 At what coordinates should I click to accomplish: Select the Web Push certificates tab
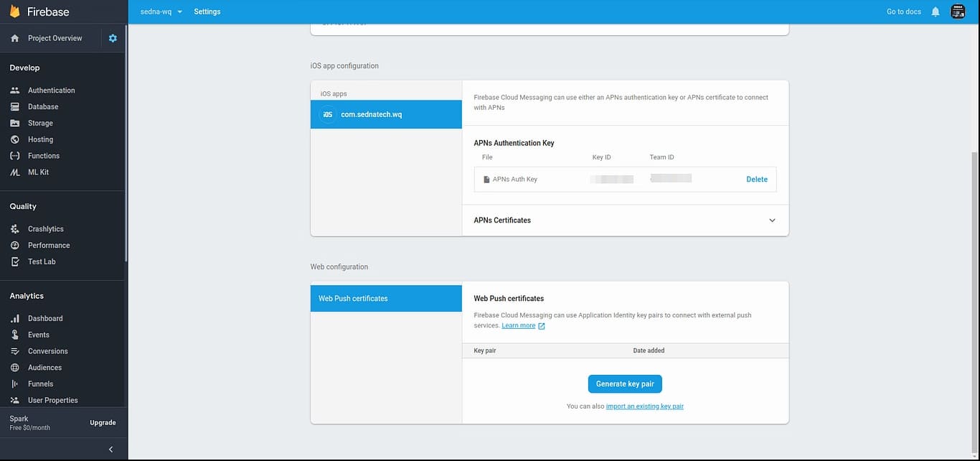(x=386, y=299)
